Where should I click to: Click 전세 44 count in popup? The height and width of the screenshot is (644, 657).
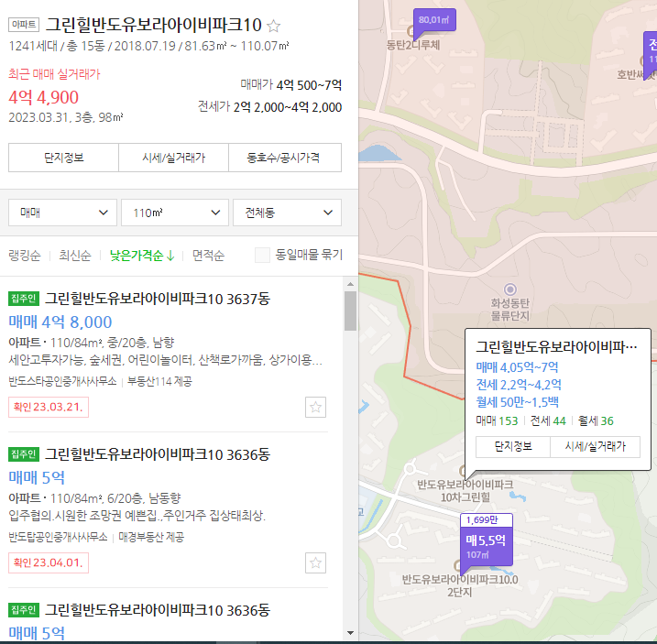548,420
